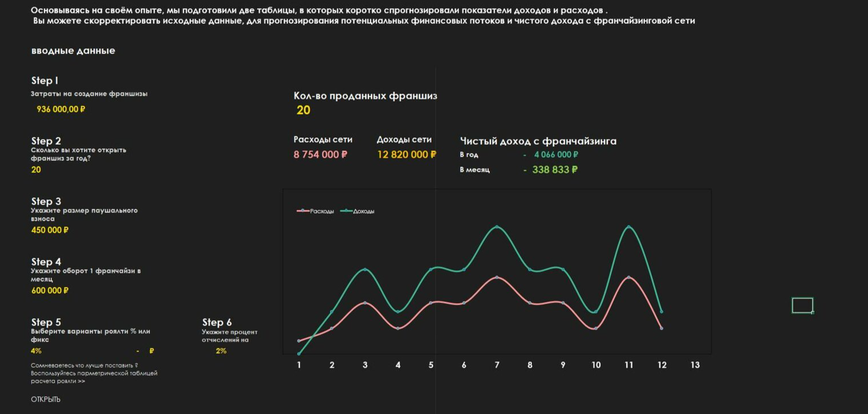Image resolution: width=868 pixels, height=414 pixels.
Task: Click the 'Step 3' heading
Action: click(x=46, y=201)
